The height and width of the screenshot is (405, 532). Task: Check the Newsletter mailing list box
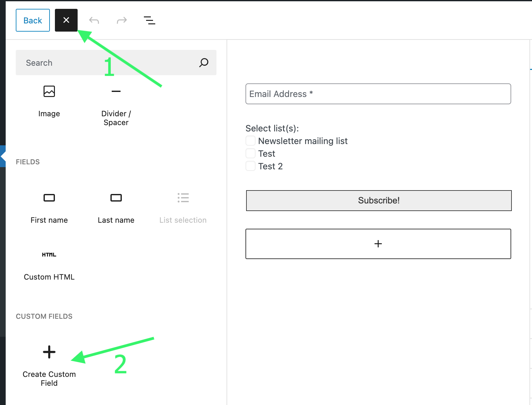point(251,141)
